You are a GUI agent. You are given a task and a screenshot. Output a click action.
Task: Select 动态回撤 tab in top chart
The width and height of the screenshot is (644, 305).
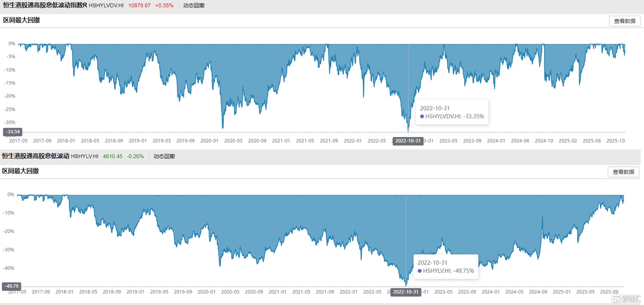pos(194,5)
